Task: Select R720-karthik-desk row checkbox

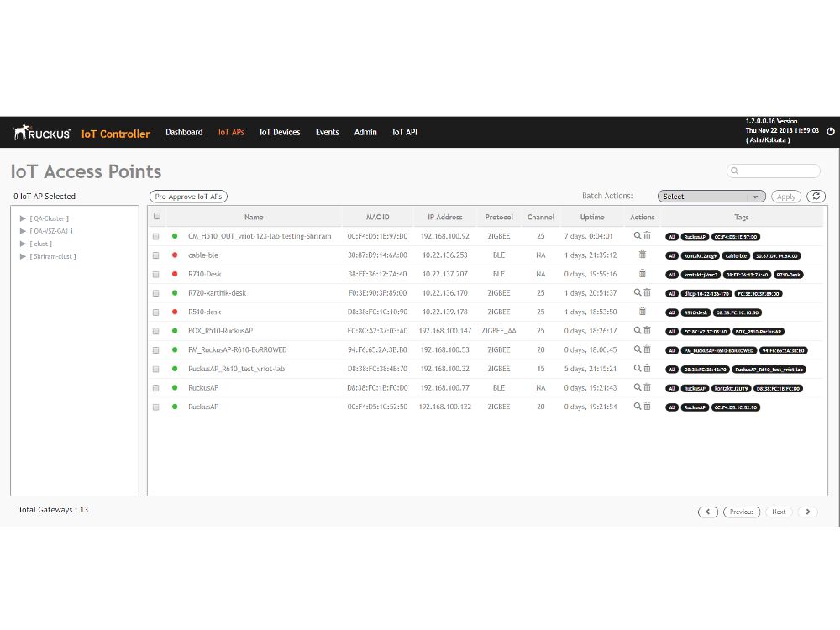Action: pos(156,293)
